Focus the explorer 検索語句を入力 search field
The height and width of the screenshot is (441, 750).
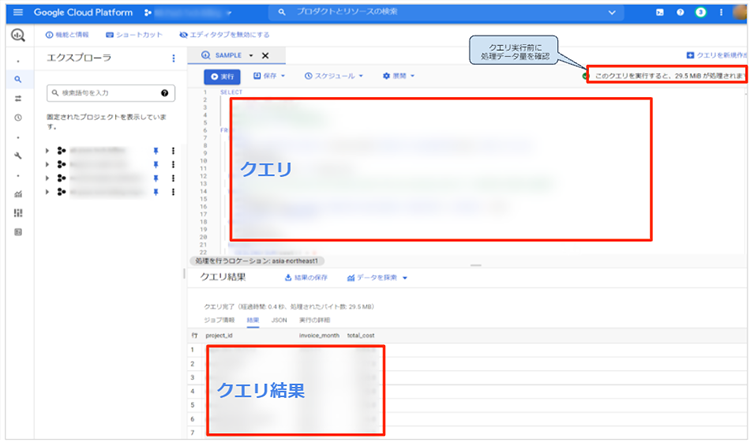pos(110,93)
